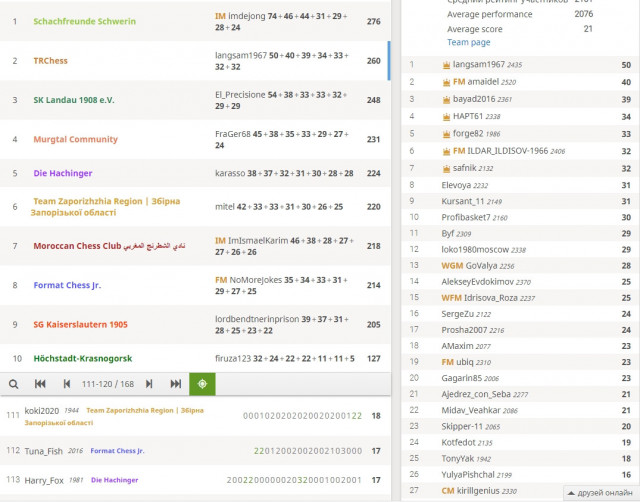Click crown icon beside safnik
640x502 pixels.
coord(446,168)
